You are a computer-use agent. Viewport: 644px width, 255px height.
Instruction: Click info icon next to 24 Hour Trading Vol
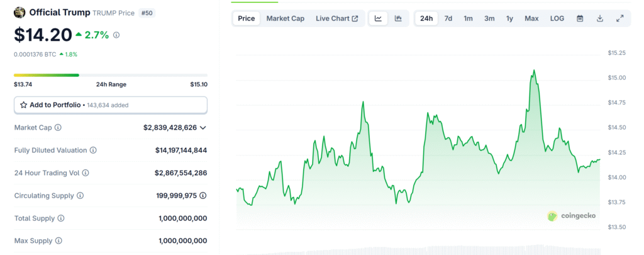tap(86, 173)
